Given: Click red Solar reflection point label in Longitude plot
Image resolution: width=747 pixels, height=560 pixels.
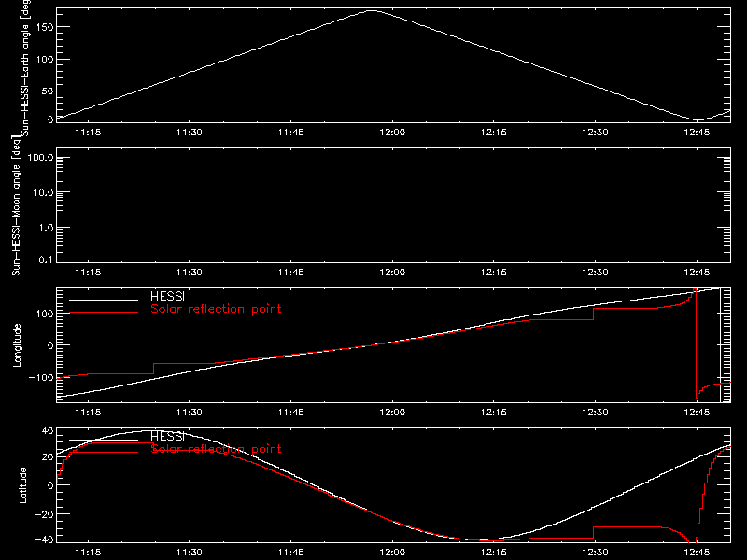Looking at the screenshot, I should tap(216, 309).
